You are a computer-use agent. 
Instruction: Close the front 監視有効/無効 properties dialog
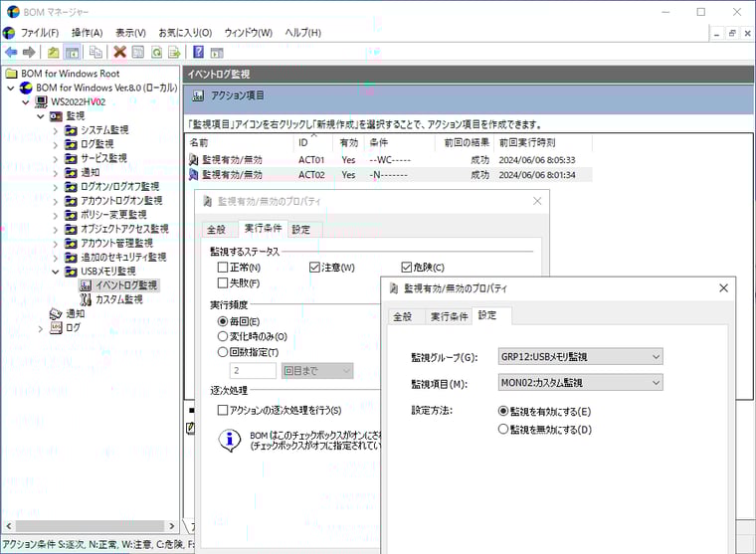click(x=723, y=288)
